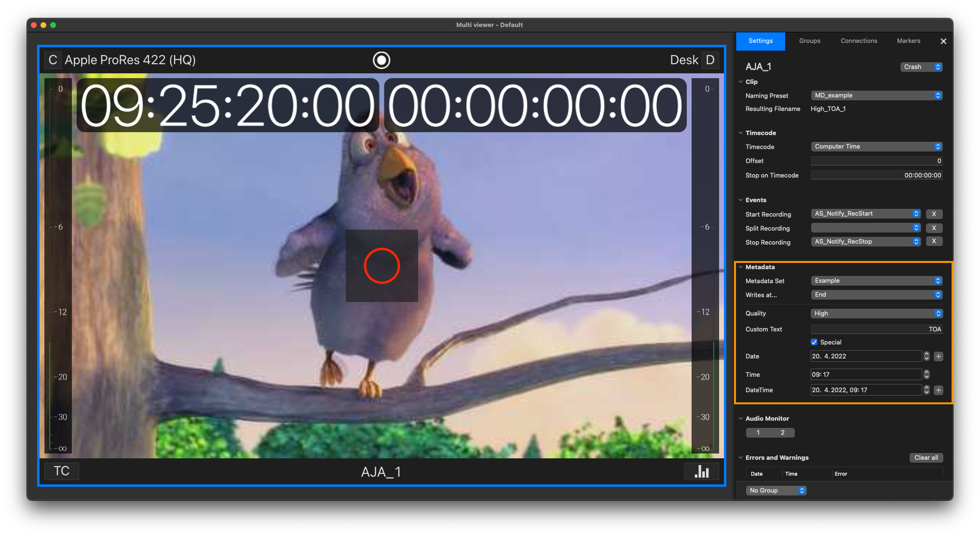
Task: Click the 09:25:20:00 timecode display
Action: [x=228, y=105]
